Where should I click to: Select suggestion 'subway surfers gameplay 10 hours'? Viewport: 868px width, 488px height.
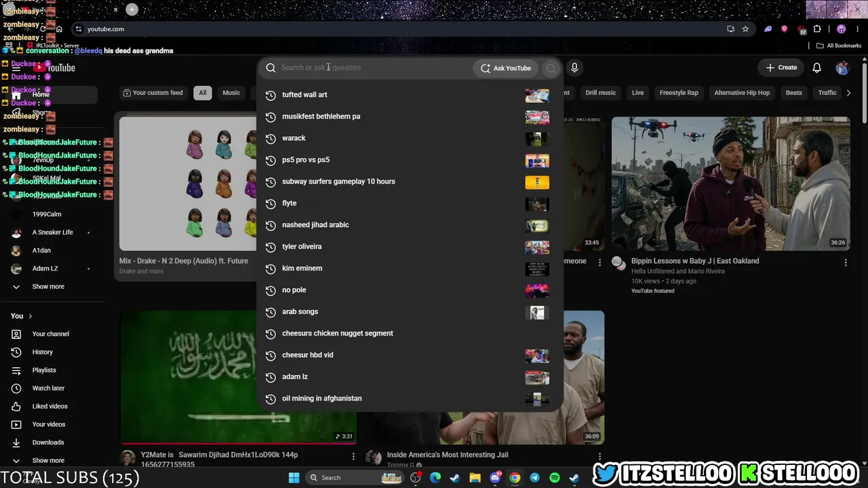tap(410, 182)
